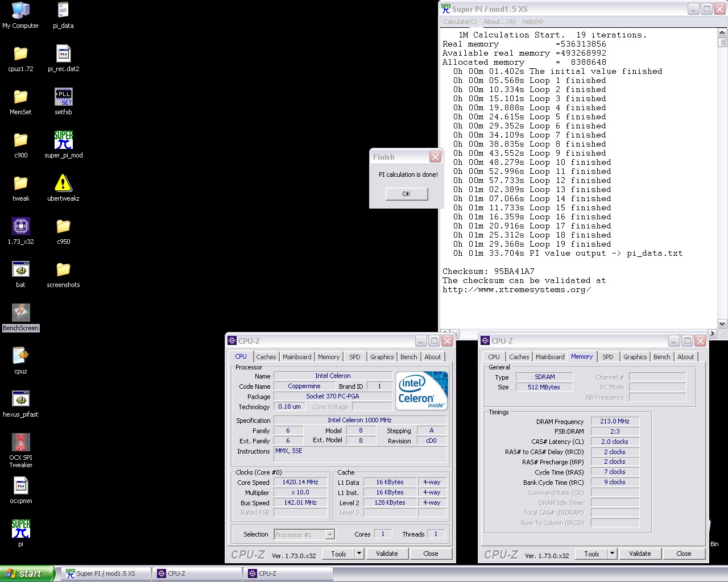This screenshot has width=728, height=582.
Task: Click Super PI horizontal scrollbar right arrow
Action: click(x=713, y=334)
